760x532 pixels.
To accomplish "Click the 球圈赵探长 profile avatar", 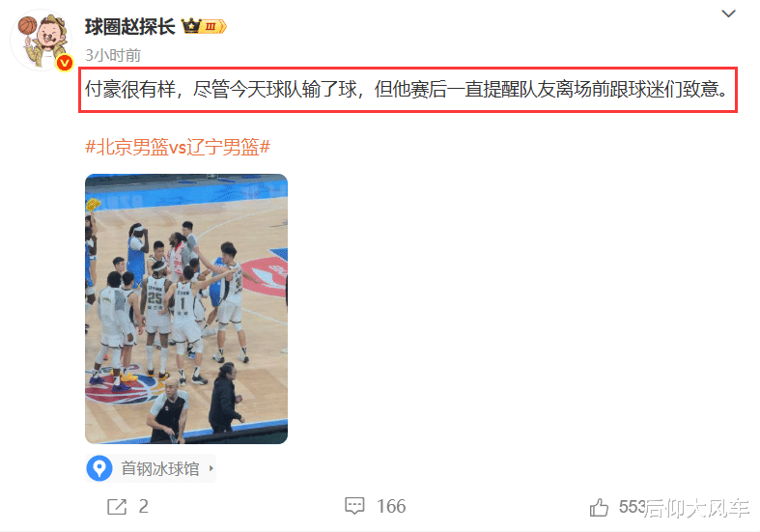I will tap(42, 41).
